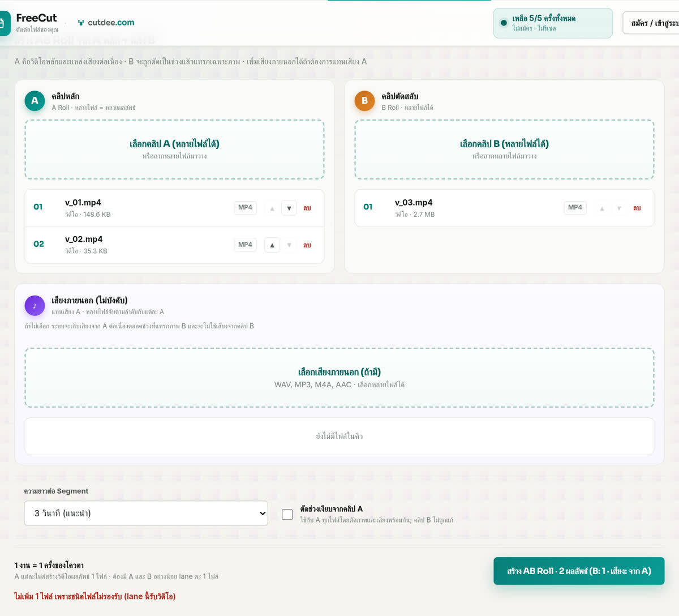Delete v_02.mp4 using its ลบ button

pyautogui.click(x=307, y=245)
